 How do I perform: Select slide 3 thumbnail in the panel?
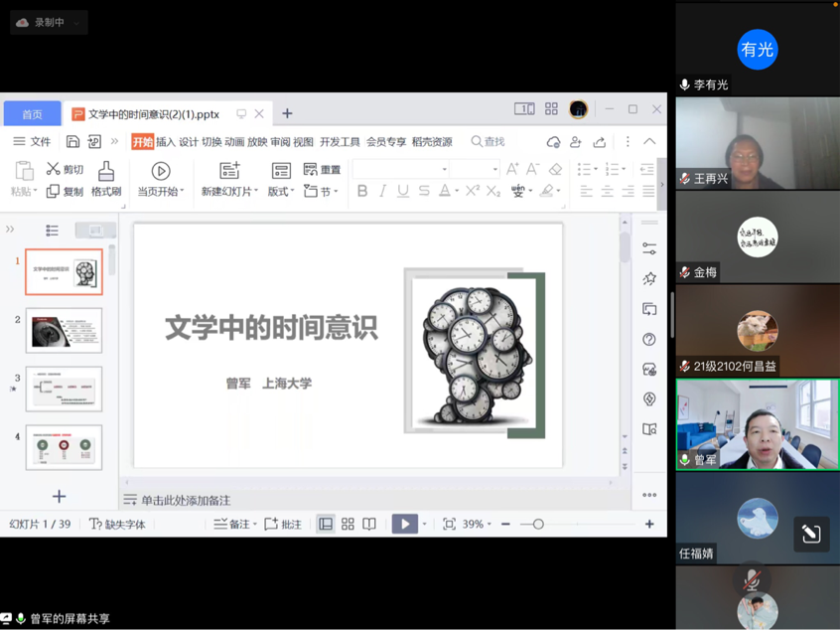(64, 389)
